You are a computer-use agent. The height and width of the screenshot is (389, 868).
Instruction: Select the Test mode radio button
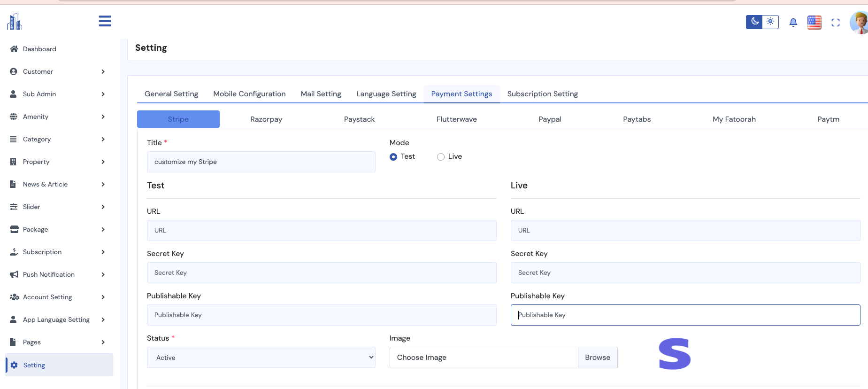point(393,157)
